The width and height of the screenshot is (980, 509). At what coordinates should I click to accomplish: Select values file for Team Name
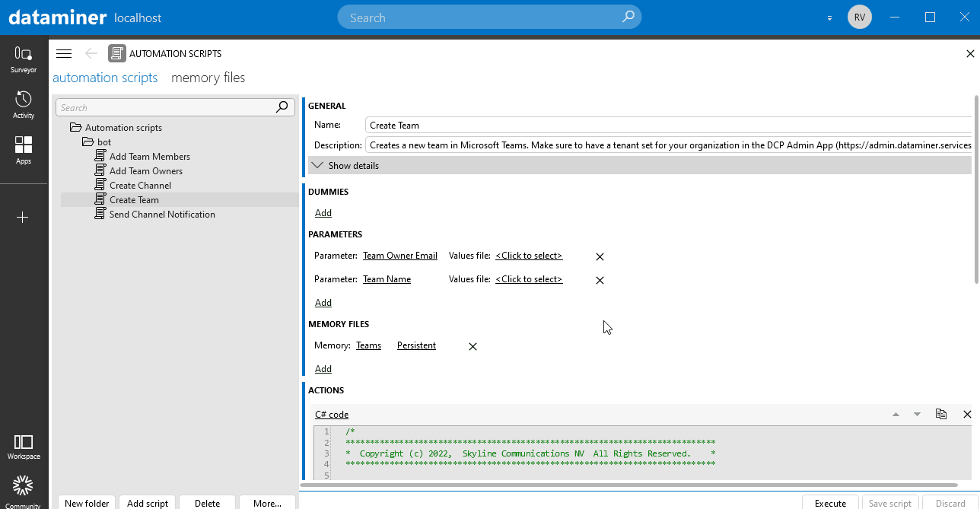tap(529, 279)
